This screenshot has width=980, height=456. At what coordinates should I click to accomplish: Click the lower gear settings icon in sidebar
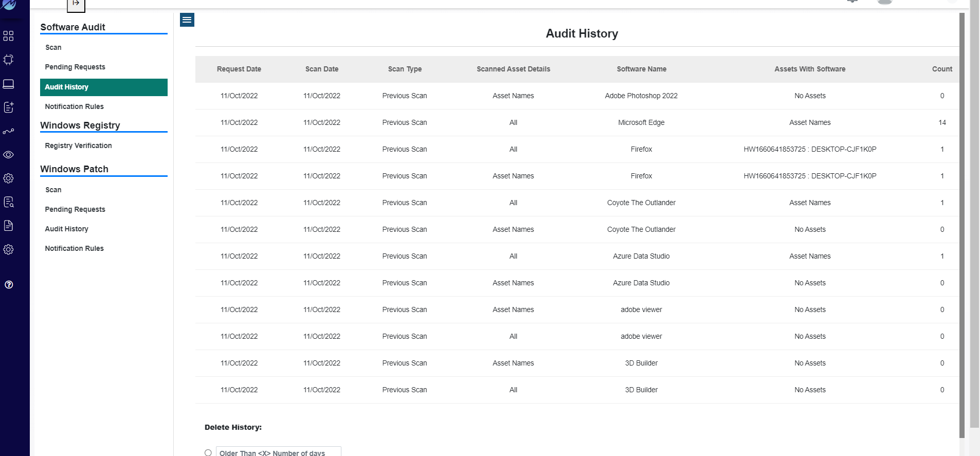[x=8, y=249]
